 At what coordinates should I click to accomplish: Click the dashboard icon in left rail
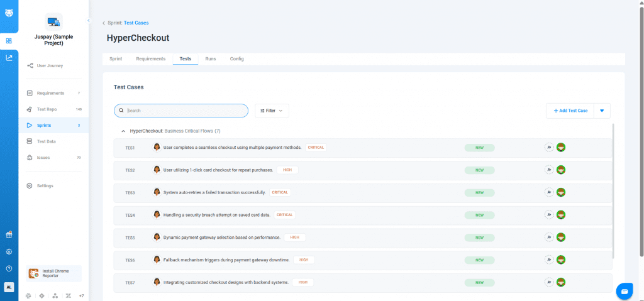pyautogui.click(x=9, y=41)
